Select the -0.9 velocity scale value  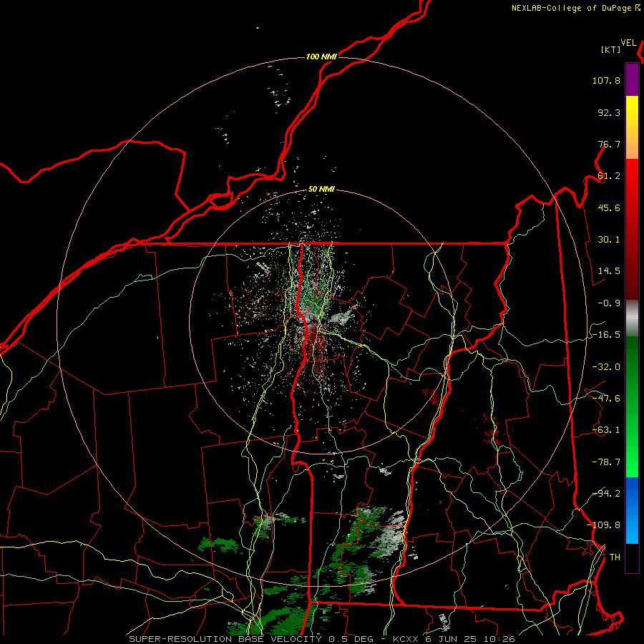[609, 303]
